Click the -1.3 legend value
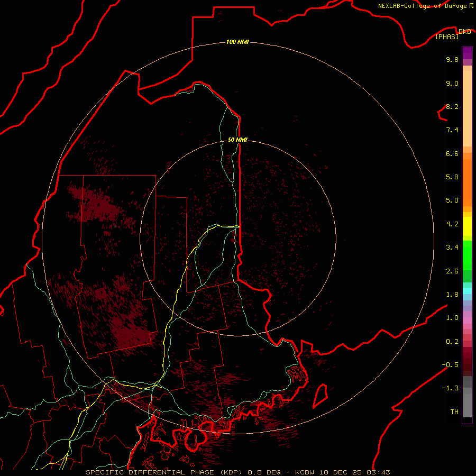 (x=450, y=388)
